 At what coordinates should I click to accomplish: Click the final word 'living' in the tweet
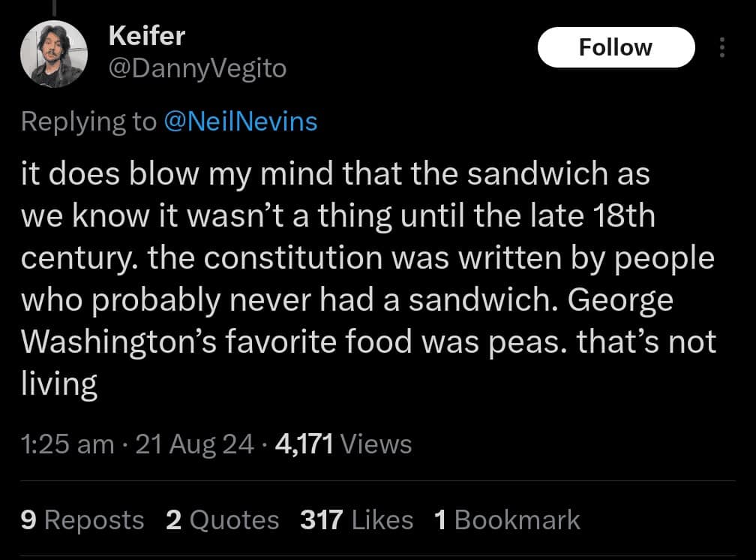click(x=60, y=384)
